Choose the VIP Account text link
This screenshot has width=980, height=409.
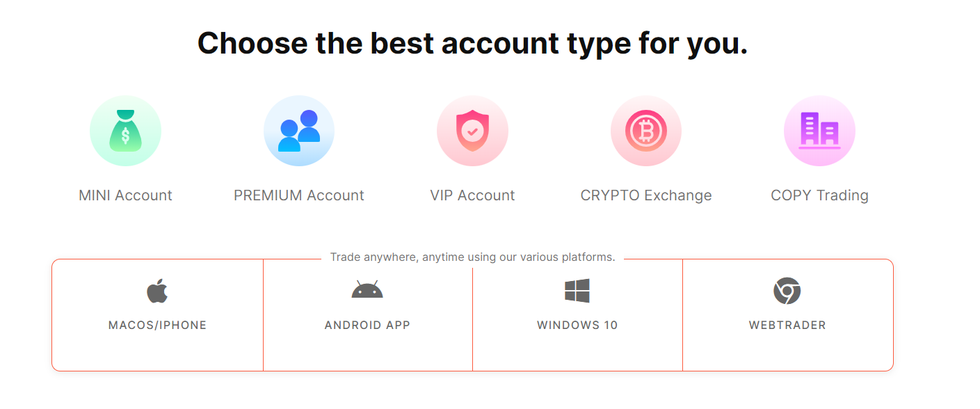point(472,195)
